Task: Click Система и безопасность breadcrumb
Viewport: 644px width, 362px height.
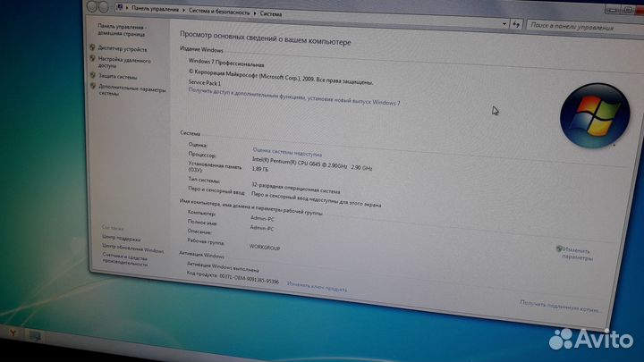Action: pyautogui.click(x=219, y=12)
